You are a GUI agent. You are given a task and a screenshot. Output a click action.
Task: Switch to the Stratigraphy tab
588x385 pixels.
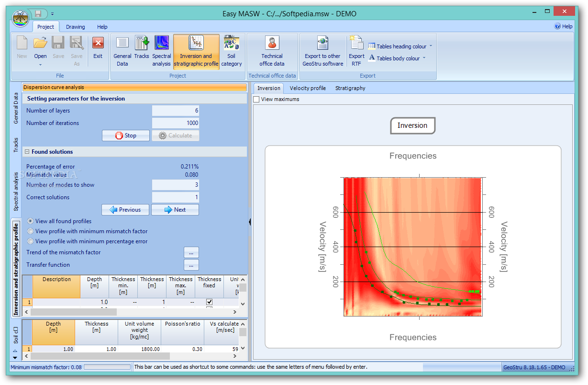350,88
